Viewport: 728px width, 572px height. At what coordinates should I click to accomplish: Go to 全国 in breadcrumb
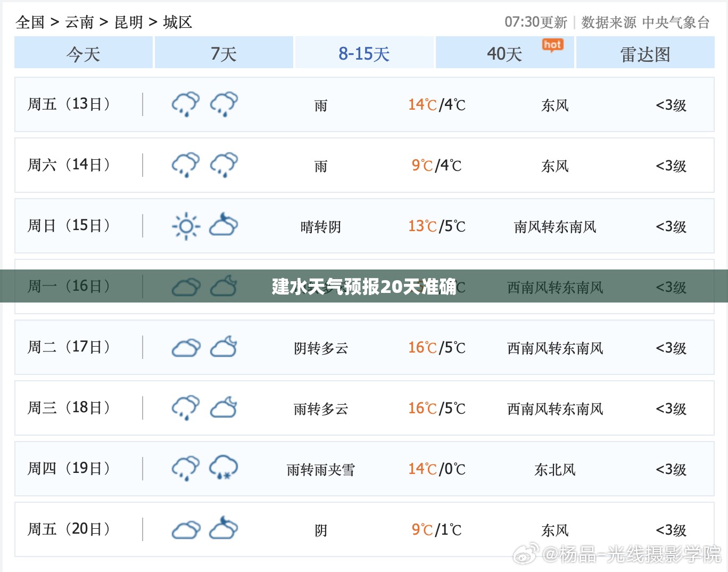tap(30, 22)
